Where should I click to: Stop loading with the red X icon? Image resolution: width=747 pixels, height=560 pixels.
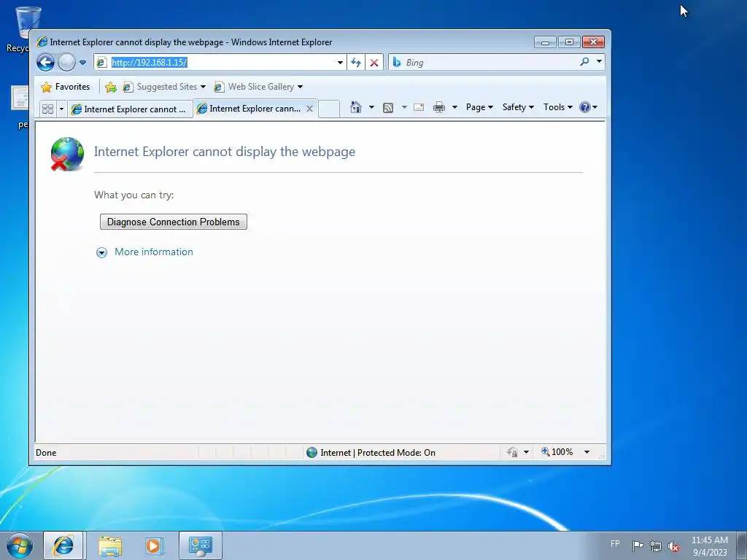pyautogui.click(x=374, y=63)
